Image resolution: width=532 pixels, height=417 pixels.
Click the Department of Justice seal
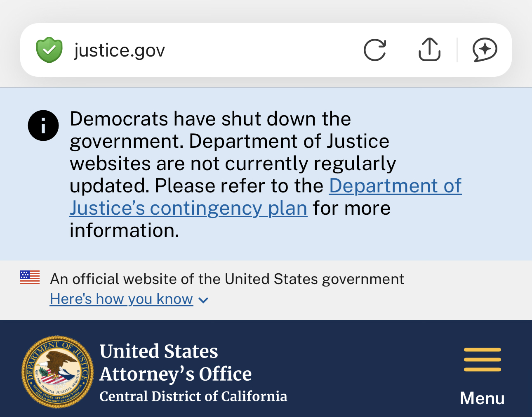pos(57,372)
